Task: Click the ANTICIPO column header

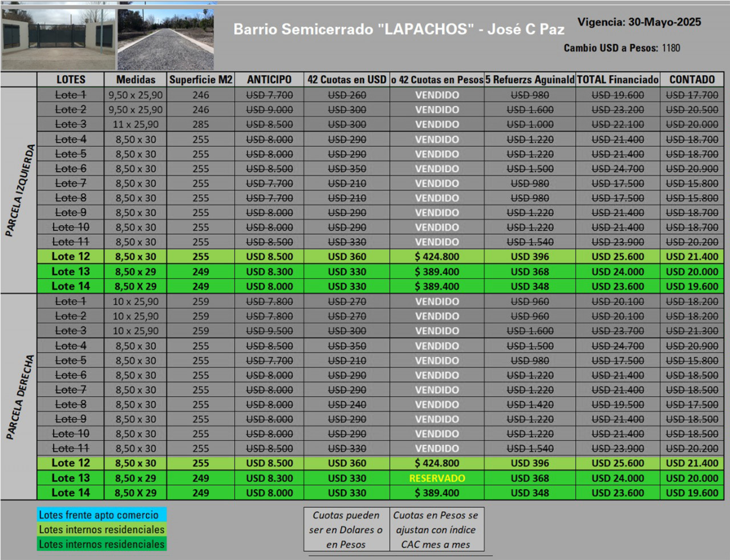Action: tap(269, 80)
